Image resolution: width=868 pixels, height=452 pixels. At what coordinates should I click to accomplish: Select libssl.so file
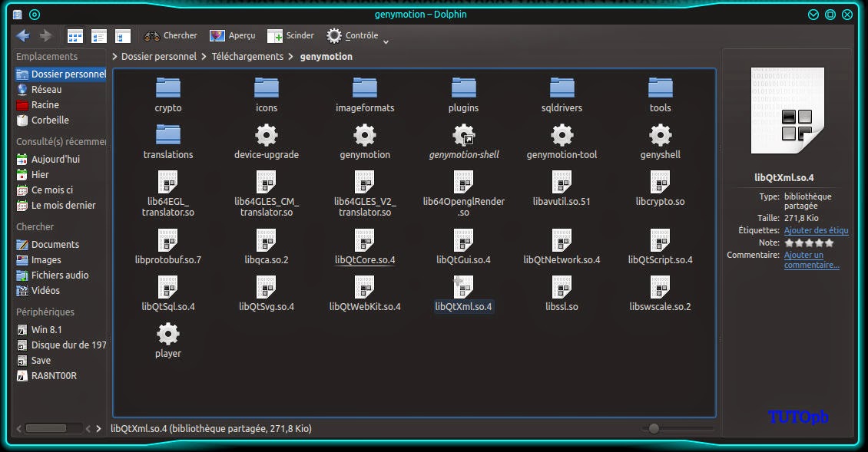click(562, 295)
